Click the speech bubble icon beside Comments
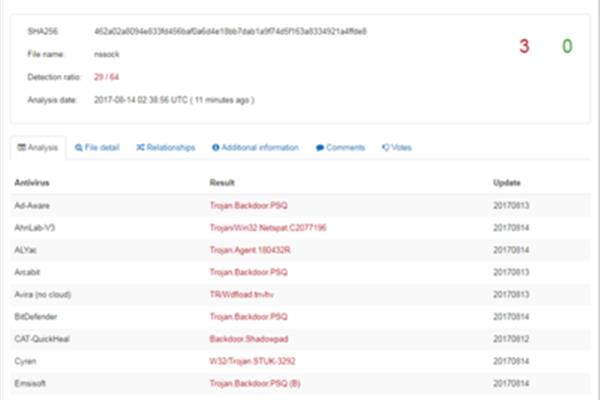 [320, 148]
